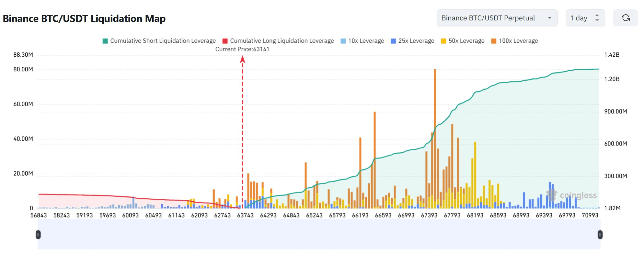Click the 63743 price axis label
Image resolution: width=644 pixels, height=256 pixels.
point(246,215)
